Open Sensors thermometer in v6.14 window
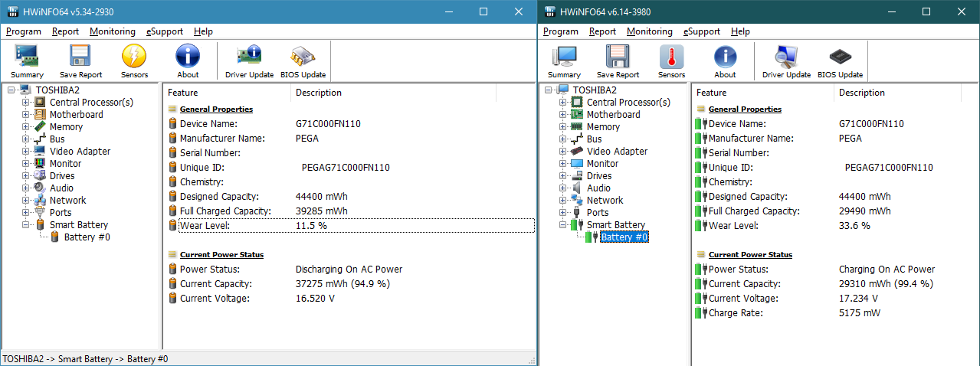This screenshot has width=980, height=366. point(671,61)
